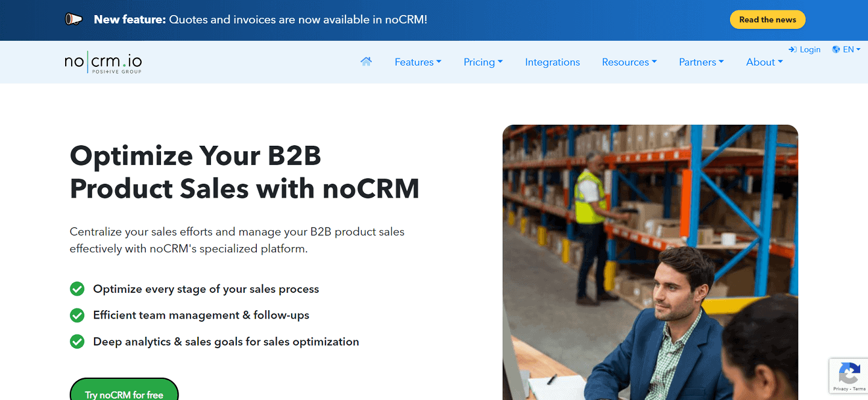868x400 pixels.
Task: Expand the Pricing dropdown
Action: point(483,62)
